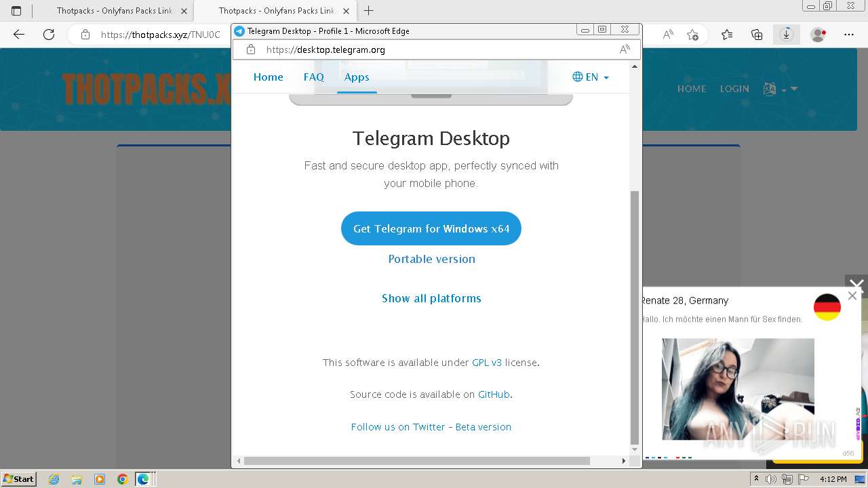Click Follow us on Twitter link
Viewport: 868px width, 488px height.
coord(398,427)
